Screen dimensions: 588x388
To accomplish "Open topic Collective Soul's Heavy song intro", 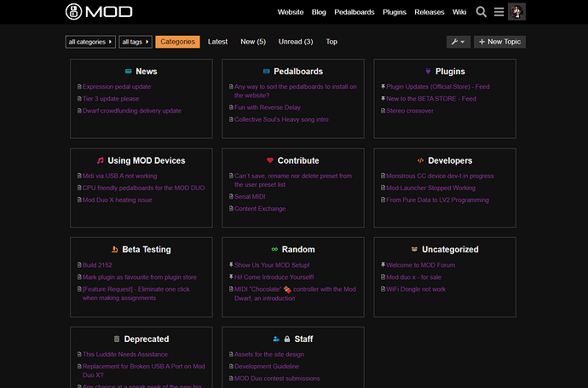I will pos(281,119).
